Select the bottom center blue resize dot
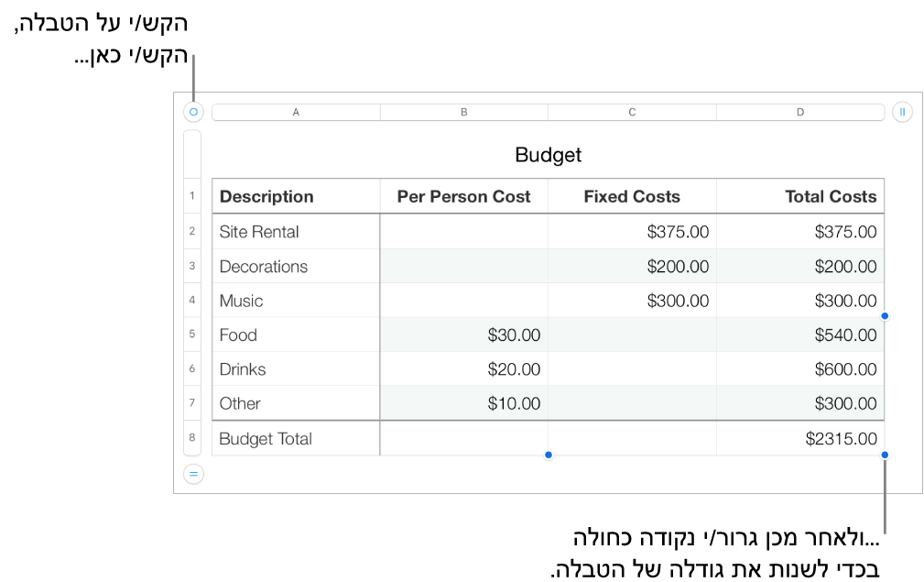This screenshot has width=924, height=582. pyautogui.click(x=549, y=456)
